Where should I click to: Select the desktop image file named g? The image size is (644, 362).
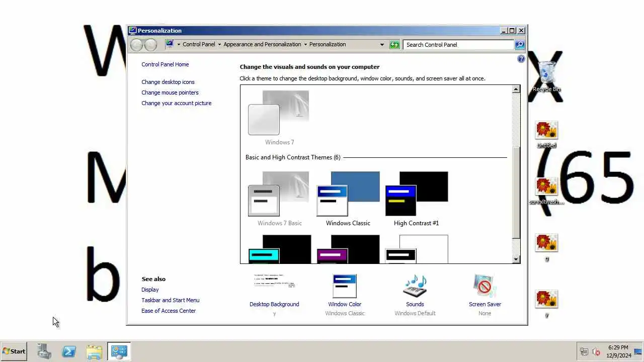(546, 247)
